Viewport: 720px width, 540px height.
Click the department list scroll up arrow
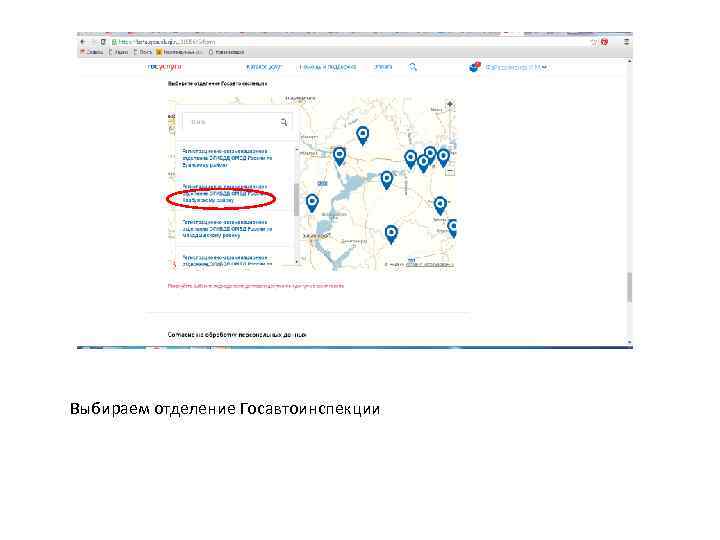tap(297, 150)
